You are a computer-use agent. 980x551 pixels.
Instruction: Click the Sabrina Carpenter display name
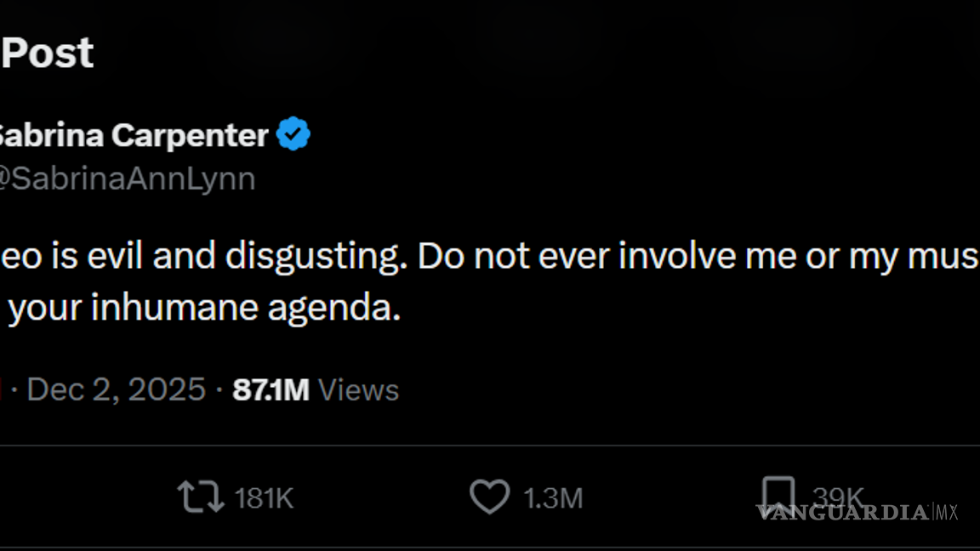pos(132,133)
